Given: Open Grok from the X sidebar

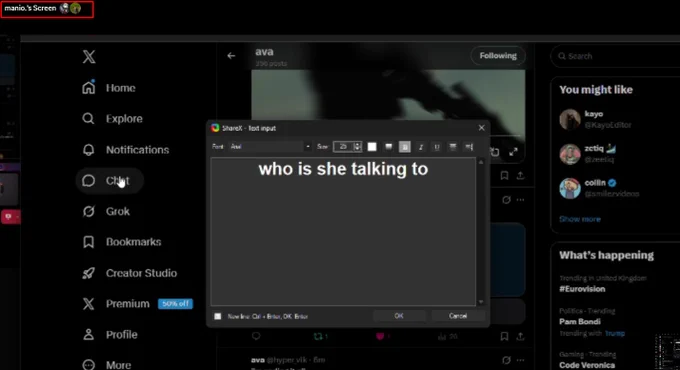Looking at the screenshot, I should [x=106, y=211].
